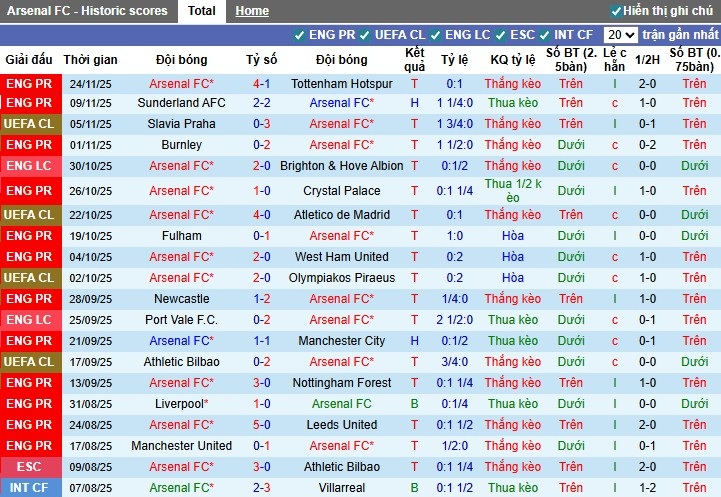
Task: Toggle the INT CF filter checkbox
Action: 546,35
